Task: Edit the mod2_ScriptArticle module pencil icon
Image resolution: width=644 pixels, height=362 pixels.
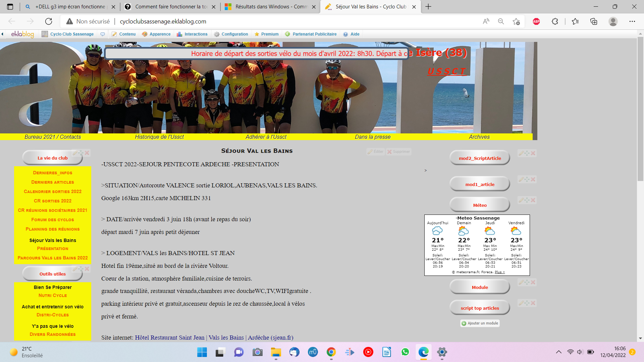Action: coord(521,153)
